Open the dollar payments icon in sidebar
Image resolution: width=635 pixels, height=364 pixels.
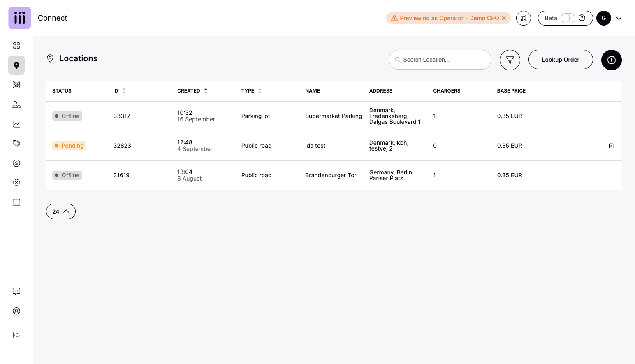[16, 163]
